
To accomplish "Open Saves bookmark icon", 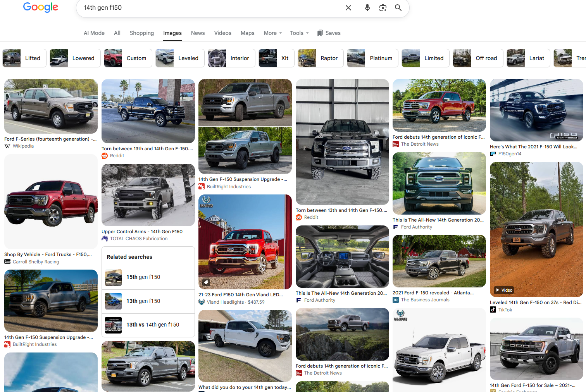I will [x=320, y=33].
